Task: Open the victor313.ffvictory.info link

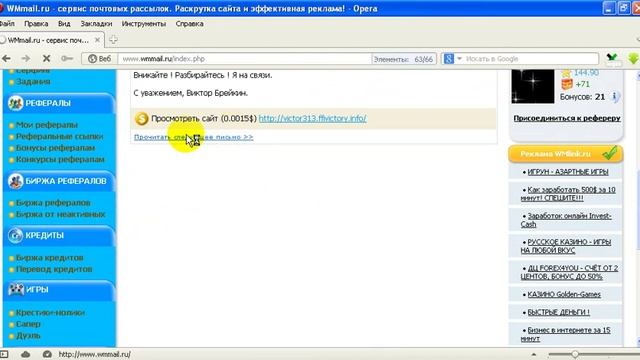Action: [312, 118]
